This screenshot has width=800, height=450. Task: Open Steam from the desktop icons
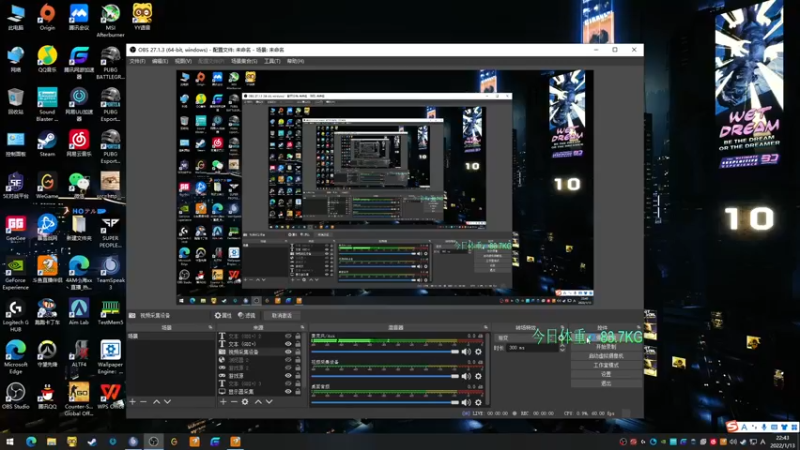(47, 142)
